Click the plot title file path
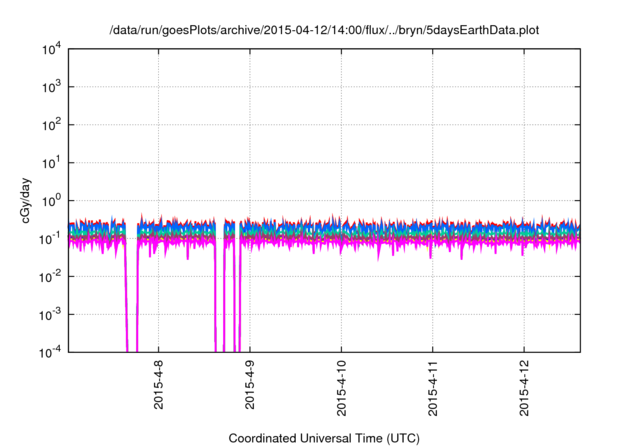The width and height of the screenshot is (640, 448). pos(324,30)
